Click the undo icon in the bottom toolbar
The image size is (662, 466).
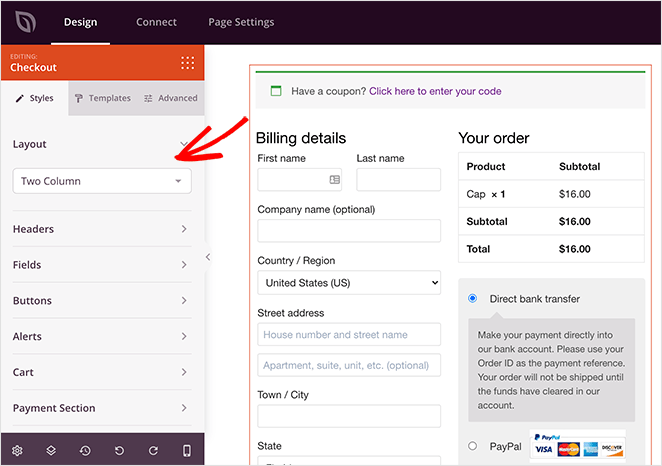coord(119,451)
